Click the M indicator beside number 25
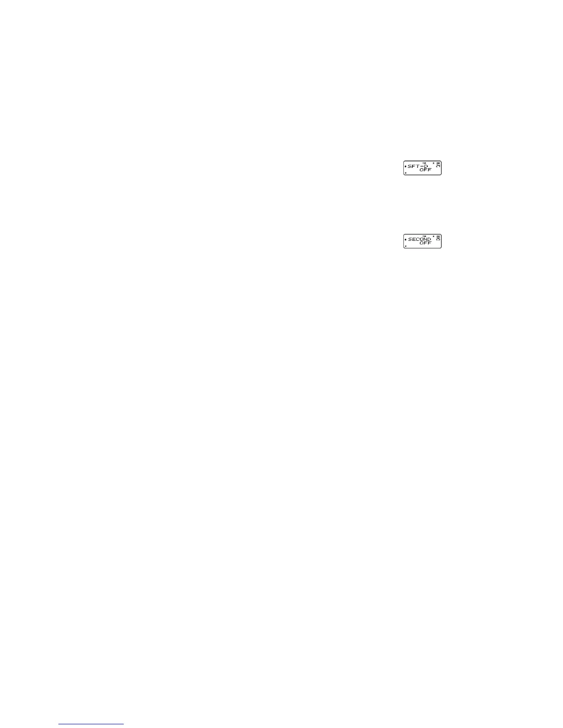This screenshot has height=728, width=563. point(433,236)
